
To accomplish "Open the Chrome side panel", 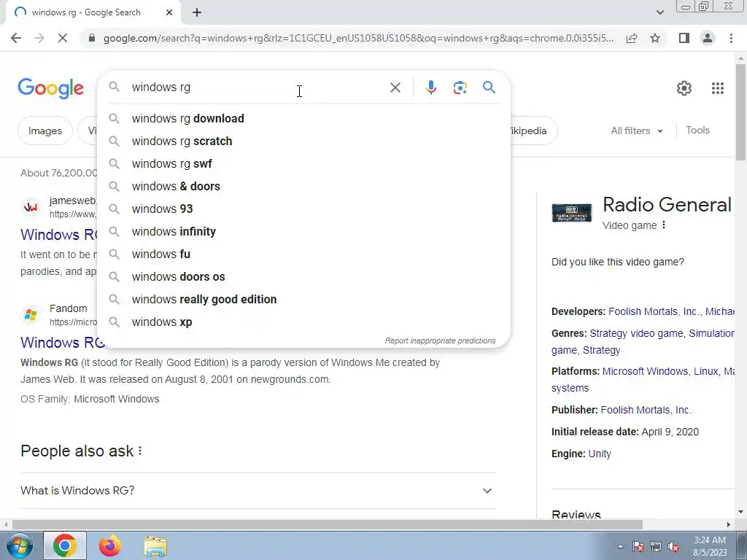I will coord(684,38).
